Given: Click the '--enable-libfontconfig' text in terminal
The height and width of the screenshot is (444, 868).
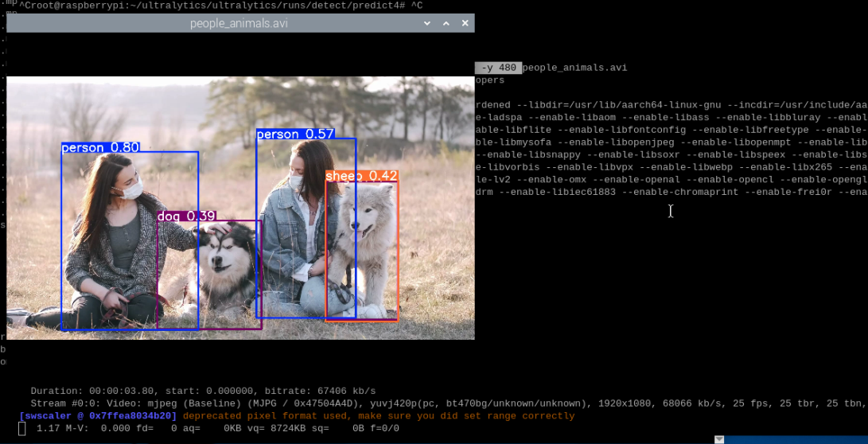Looking at the screenshot, I should [621, 130].
